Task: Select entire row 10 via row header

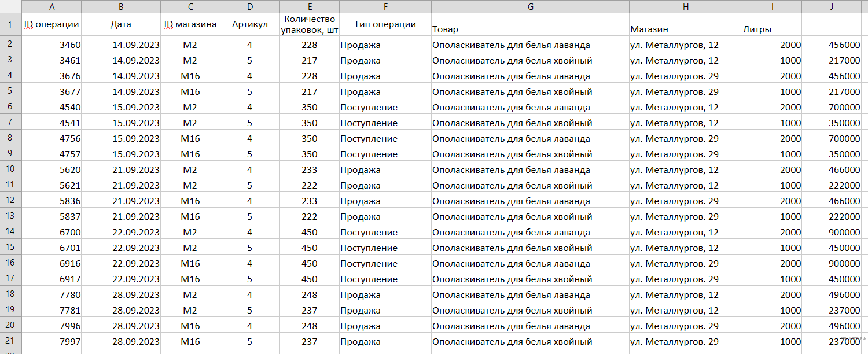Action: pos(11,170)
